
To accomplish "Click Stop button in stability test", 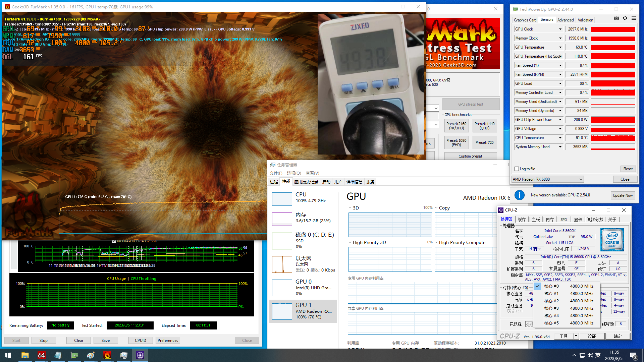I will point(44,341).
